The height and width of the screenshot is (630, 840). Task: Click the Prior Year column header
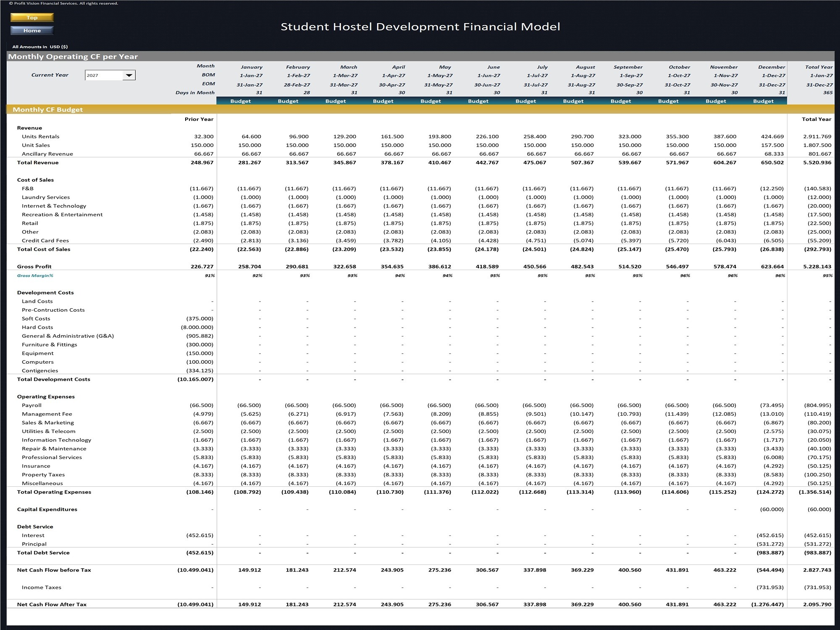[199, 119]
